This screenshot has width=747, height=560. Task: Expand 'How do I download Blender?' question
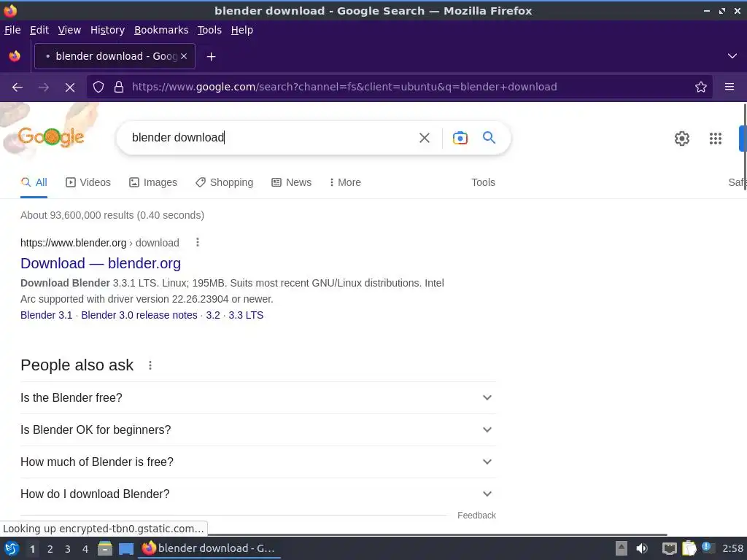[258, 494]
